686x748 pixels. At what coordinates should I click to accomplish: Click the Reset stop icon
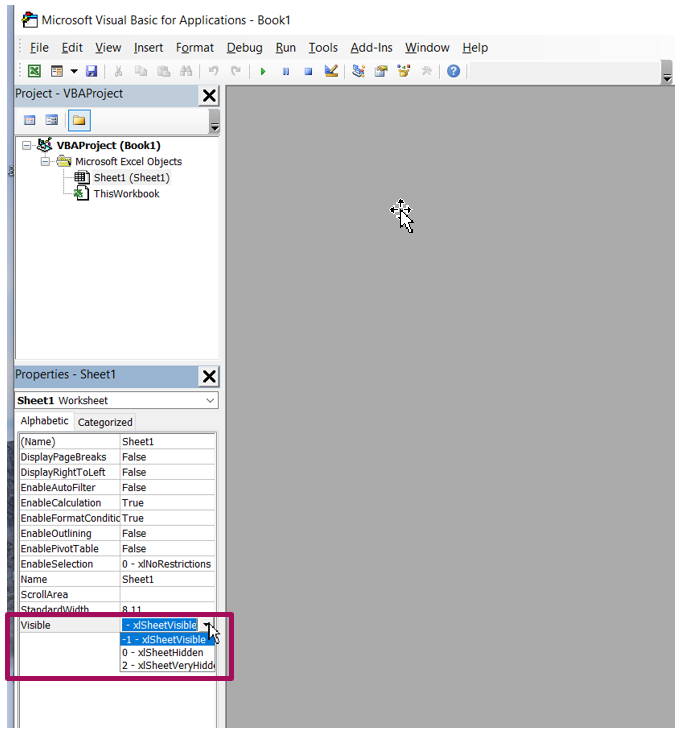click(308, 71)
